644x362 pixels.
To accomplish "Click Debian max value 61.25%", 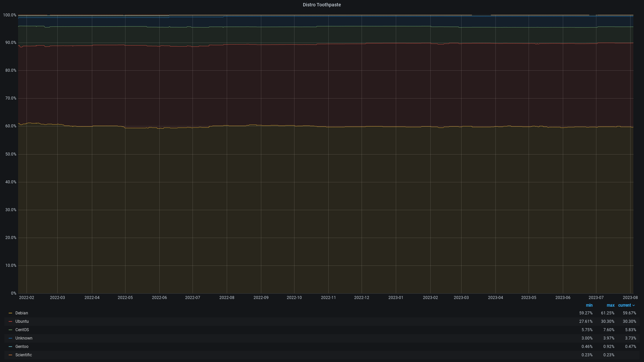I will [x=608, y=313].
